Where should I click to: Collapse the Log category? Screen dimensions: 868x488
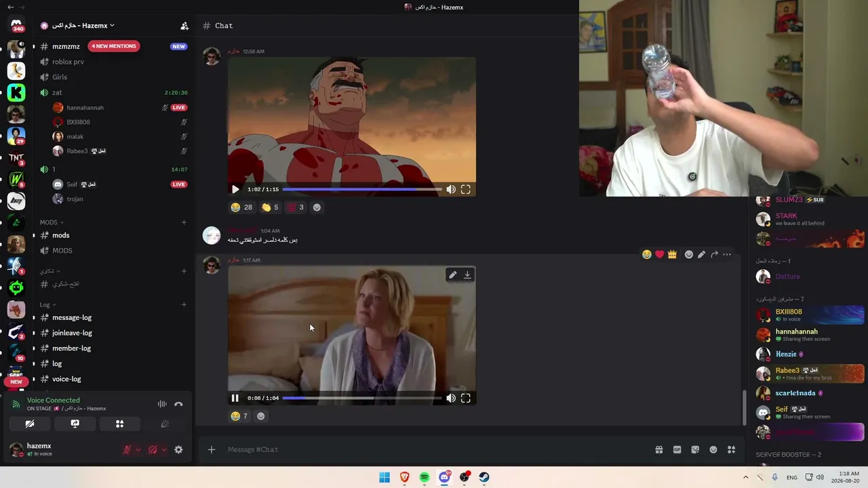pyautogui.click(x=47, y=305)
